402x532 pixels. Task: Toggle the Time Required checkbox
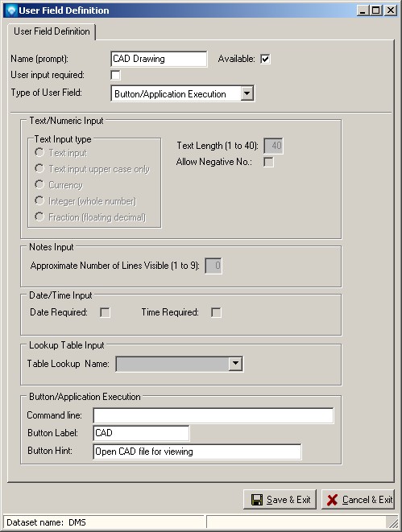point(216,312)
